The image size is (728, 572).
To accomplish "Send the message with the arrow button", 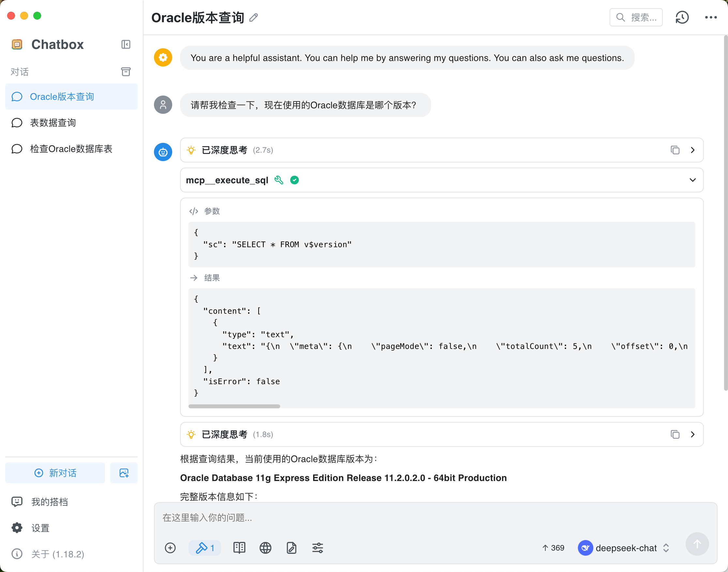I will tap(697, 544).
